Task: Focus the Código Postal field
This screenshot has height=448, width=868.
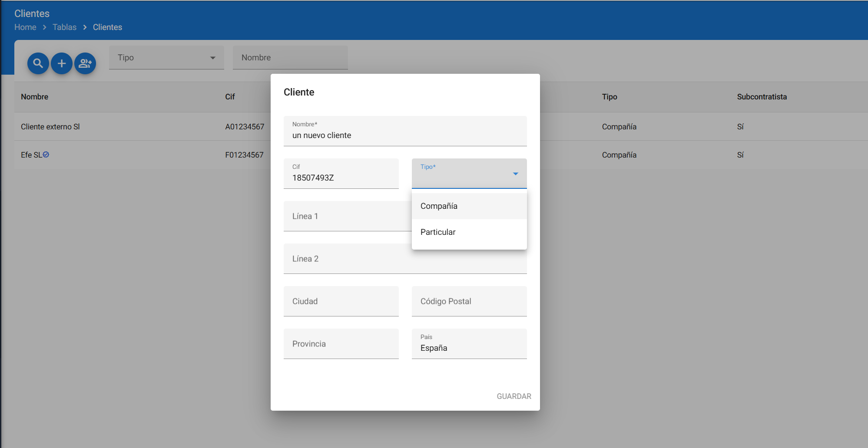Action: click(469, 301)
